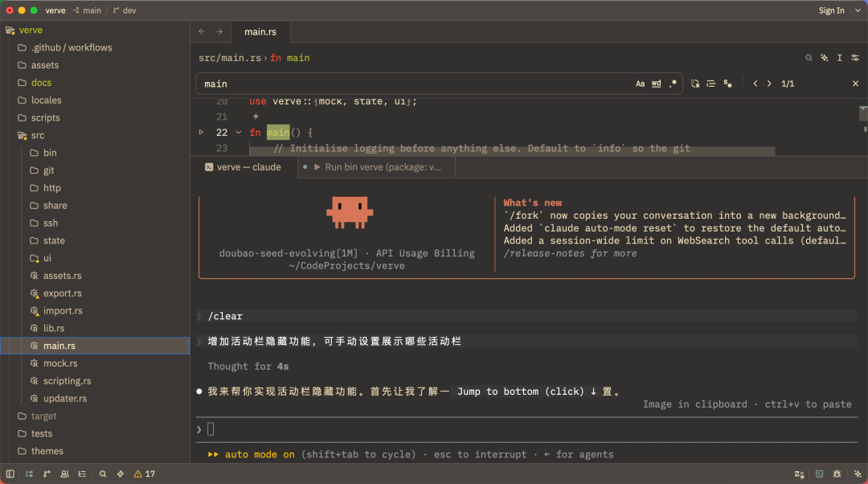This screenshot has width=868, height=484.
Task: Open the Git Panel branch icon
Action: [47, 474]
